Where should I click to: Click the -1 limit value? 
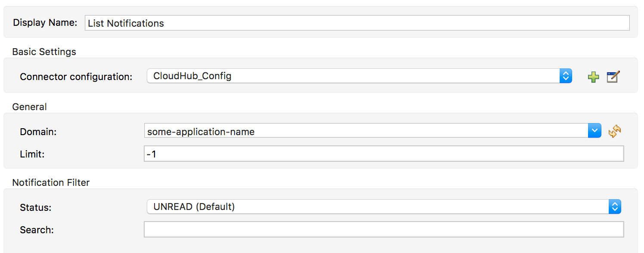[151, 154]
